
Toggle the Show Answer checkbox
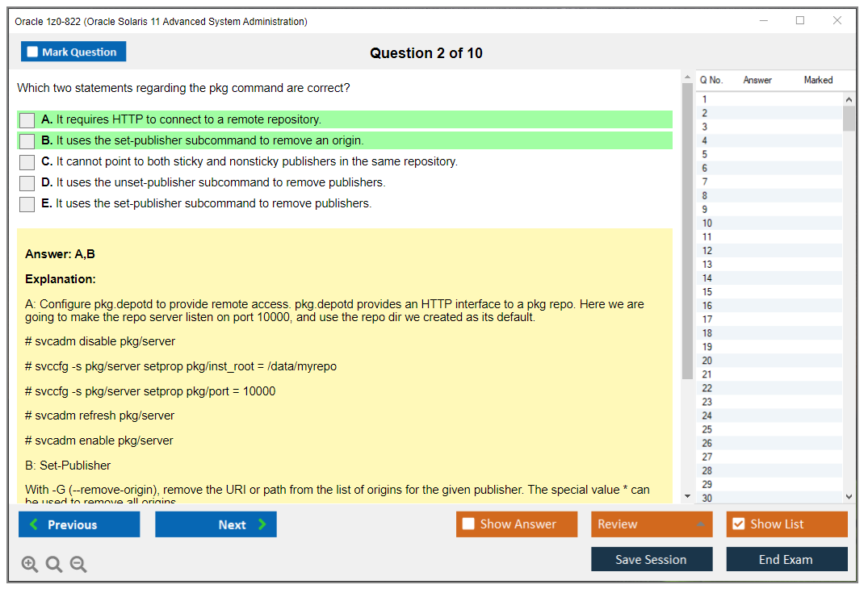point(468,524)
